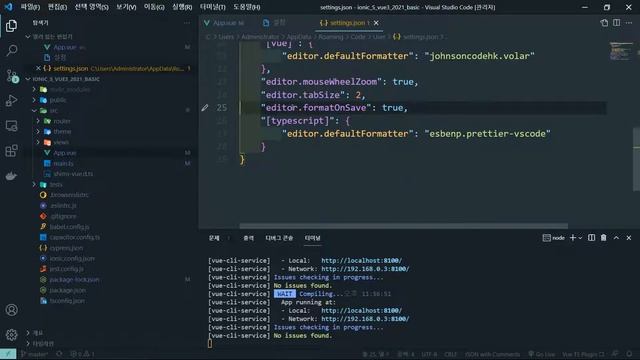
Task: Open App.vue in the src folder tree
Action: pos(64,153)
